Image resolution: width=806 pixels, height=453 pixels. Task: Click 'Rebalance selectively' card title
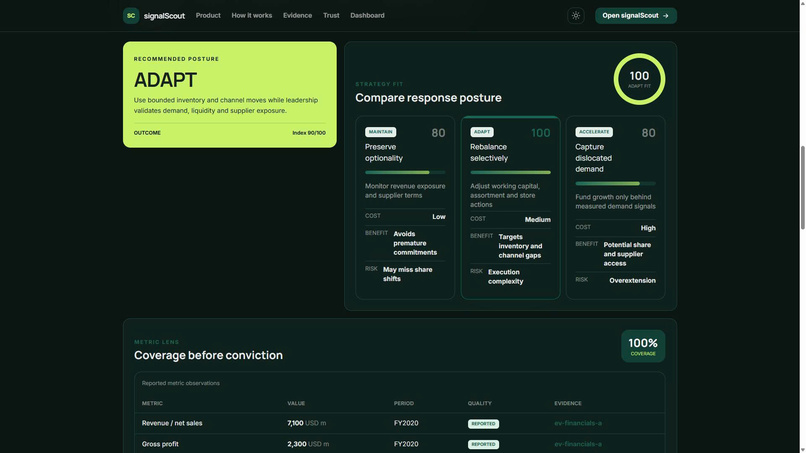[x=489, y=153]
